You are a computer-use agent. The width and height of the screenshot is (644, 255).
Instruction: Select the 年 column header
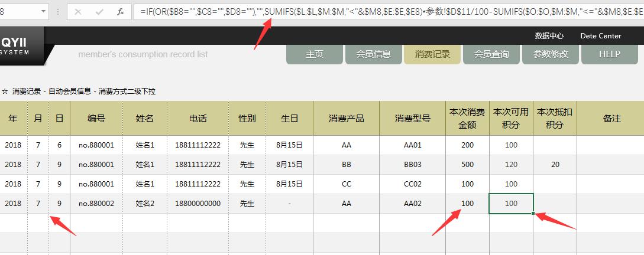(13, 119)
